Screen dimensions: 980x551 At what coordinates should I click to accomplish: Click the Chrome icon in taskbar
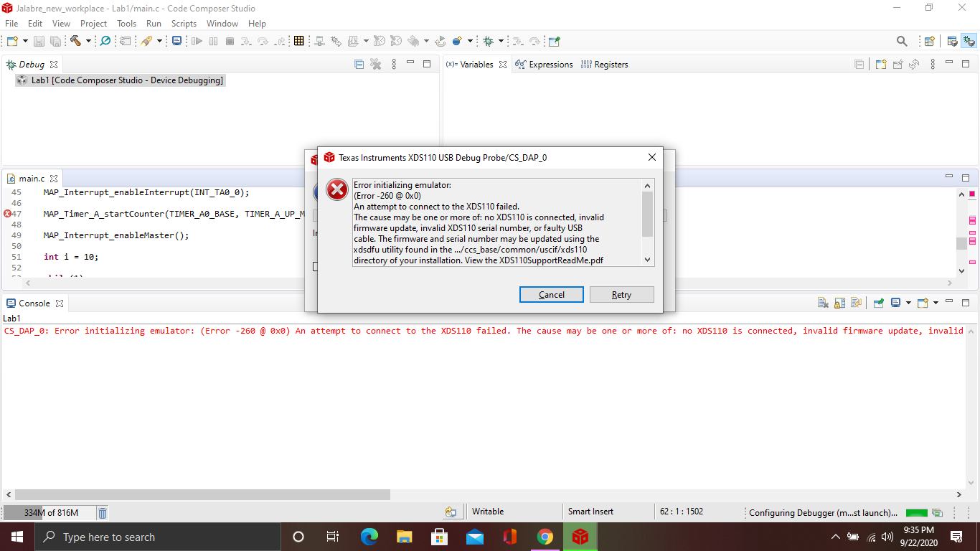[x=545, y=537]
